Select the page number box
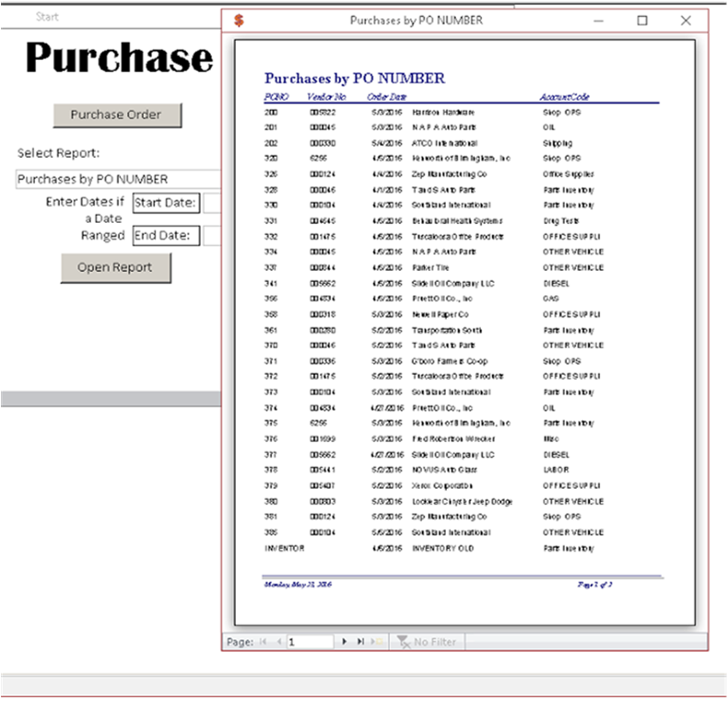The width and height of the screenshot is (728, 711). [x=310, y=642]
